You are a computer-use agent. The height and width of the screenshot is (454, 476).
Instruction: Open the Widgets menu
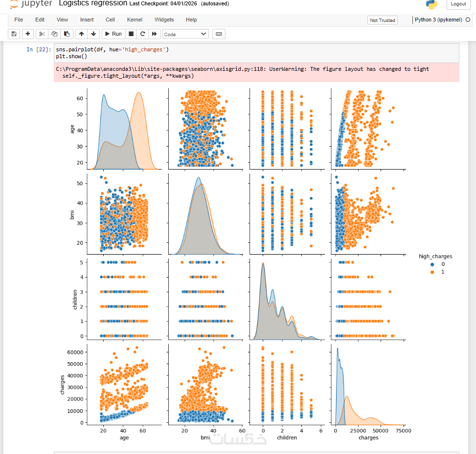tap(164, 20)
